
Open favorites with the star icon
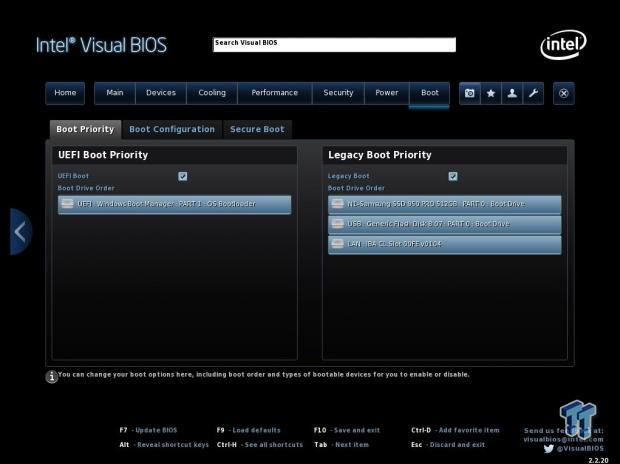pos(491,93)
